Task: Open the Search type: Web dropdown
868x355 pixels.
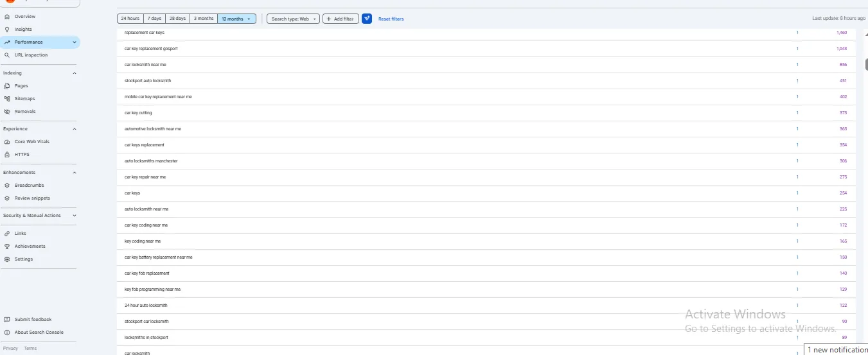Action: point(293,19)
